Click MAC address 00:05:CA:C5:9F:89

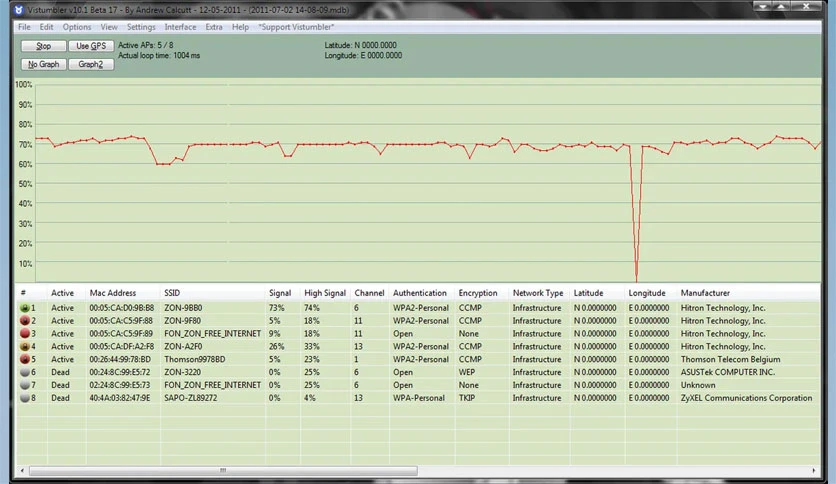tap(122, 334)
